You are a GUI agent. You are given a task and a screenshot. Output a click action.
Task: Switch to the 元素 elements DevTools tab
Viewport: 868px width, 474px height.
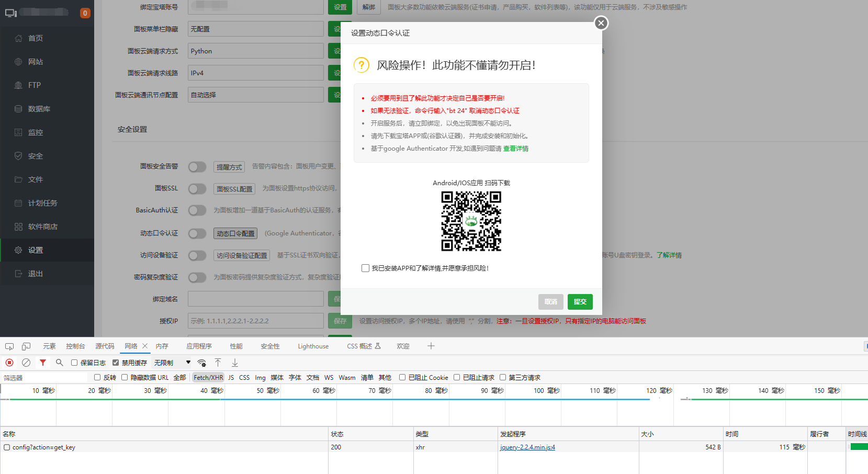pyautogui.click(x=49, y=346)
